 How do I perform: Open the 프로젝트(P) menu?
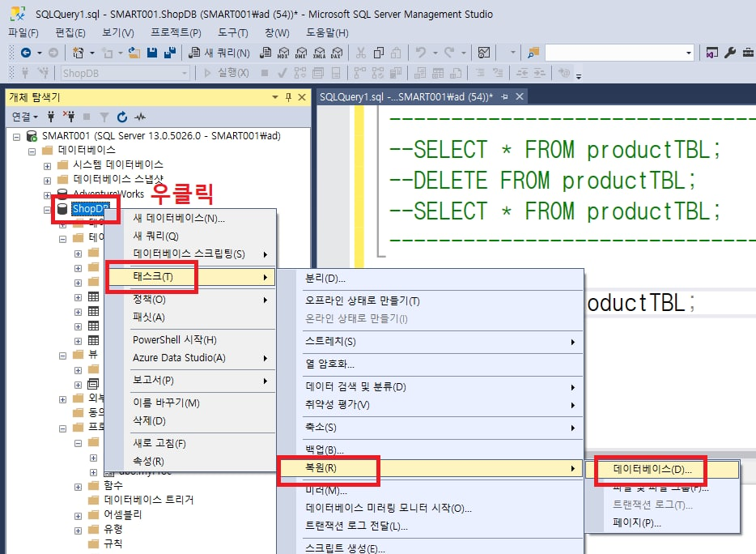[176, 32]
